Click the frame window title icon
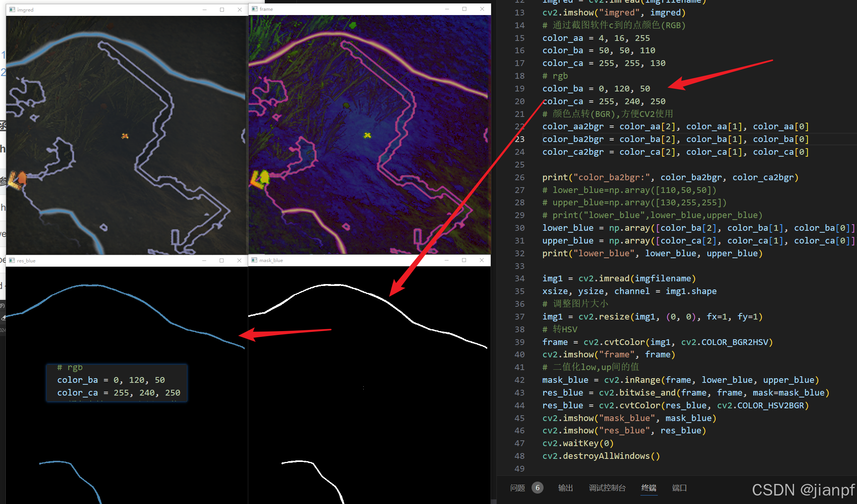The height and width of the screenshot is (504, 857). click(x=255, y=9)
